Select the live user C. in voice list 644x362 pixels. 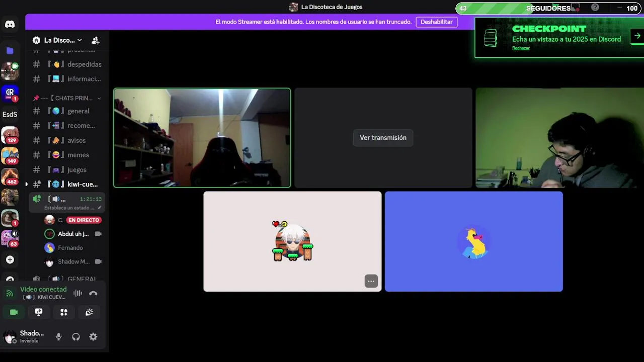point(73,220)
